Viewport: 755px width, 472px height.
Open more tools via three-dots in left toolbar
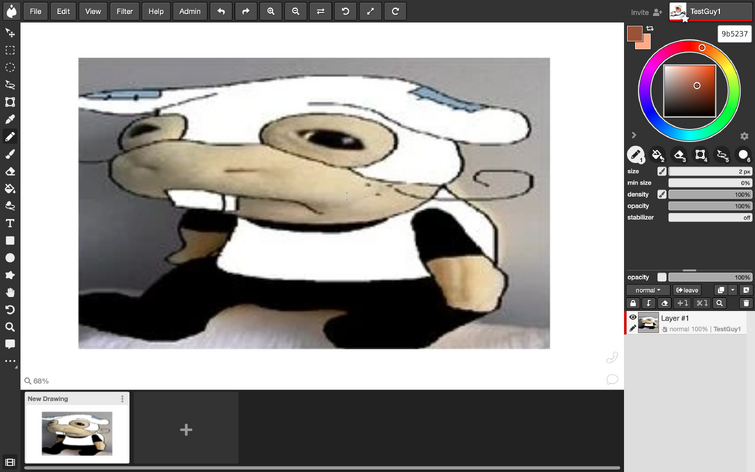pos(10,361)
